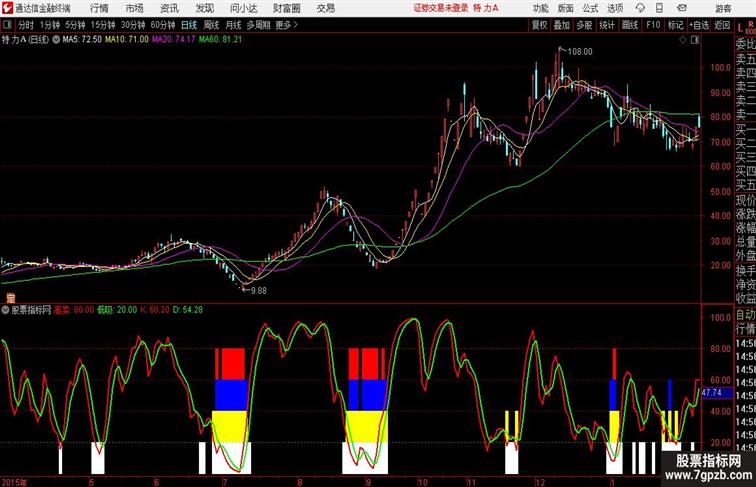This screenshot has height=487, width=756.
Task: Click the MA20: 74.17 indicator label
Action: point(174,40)
